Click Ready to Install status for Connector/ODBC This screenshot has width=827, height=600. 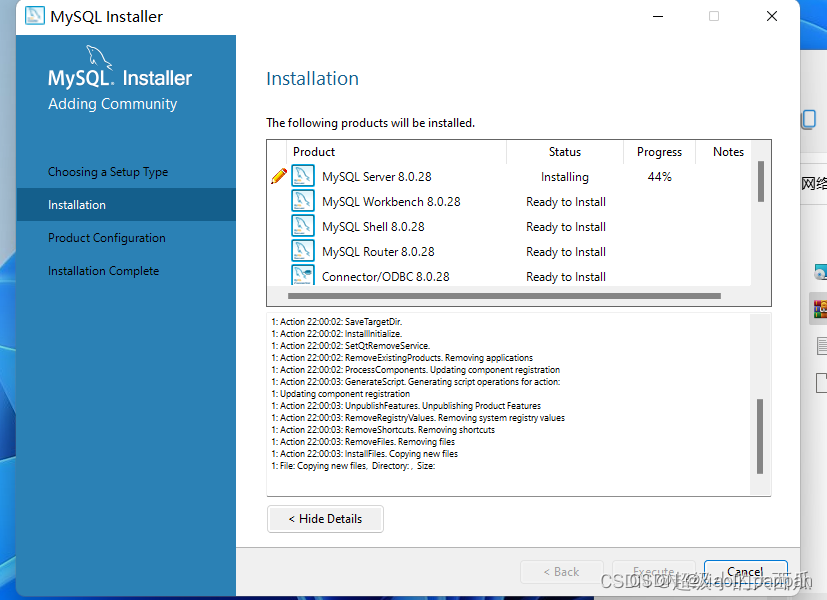point(566,276)
